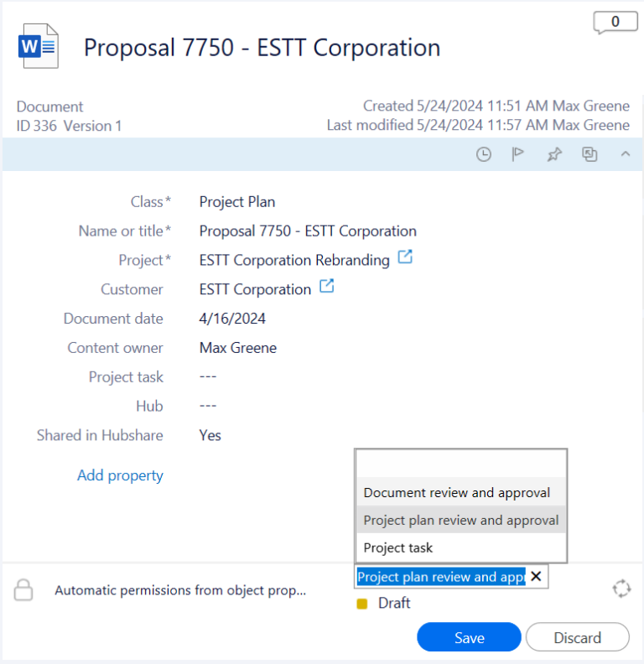This screenshot has height=664, width=644.
Task: Save the document metadata
Action: (469, 638)
